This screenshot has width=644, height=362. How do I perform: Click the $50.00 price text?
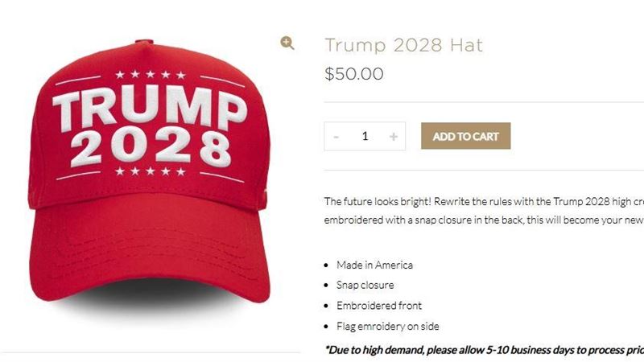pos(354,74)
